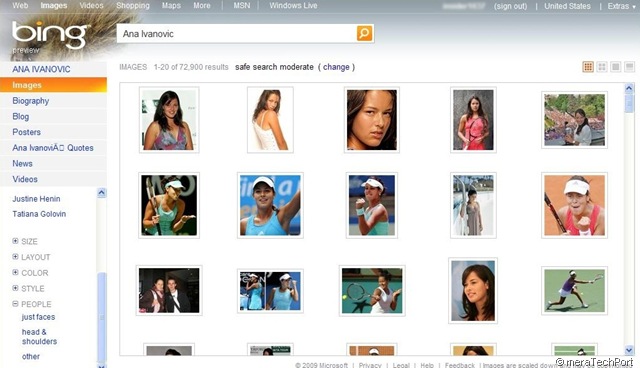Viewport: 640px width, 368px height.
Task: Select Images in the left sidebar
Action: pos(53,85)
